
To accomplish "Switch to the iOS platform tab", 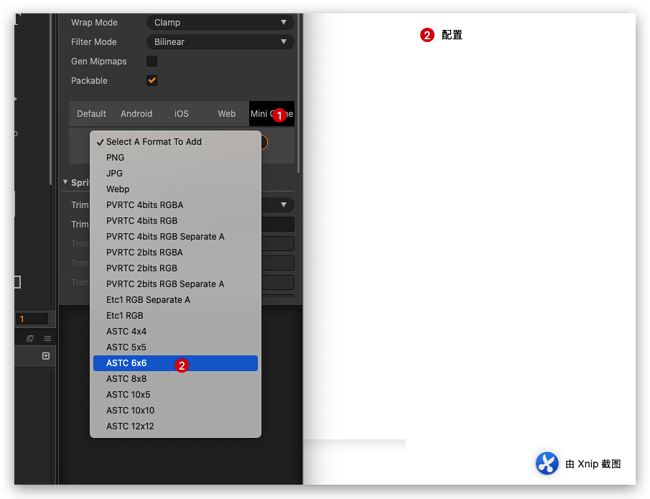I will click(181, 114).
